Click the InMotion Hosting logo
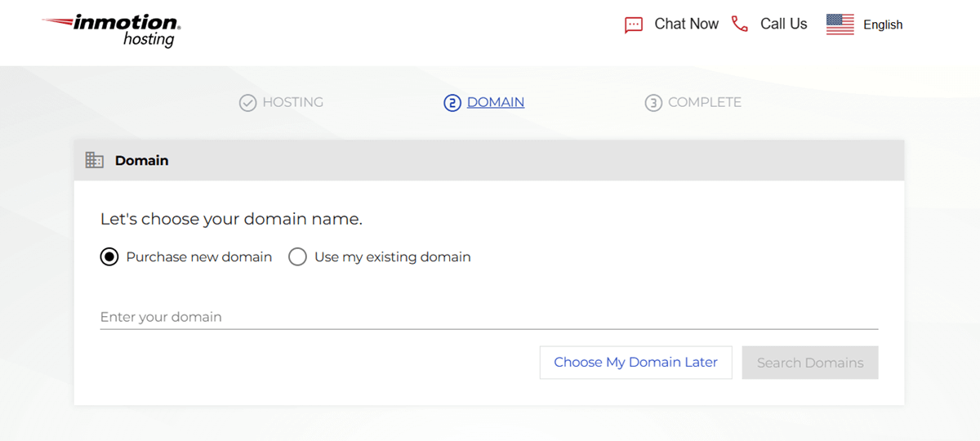 pyautogui.click(x=112, y=29)
